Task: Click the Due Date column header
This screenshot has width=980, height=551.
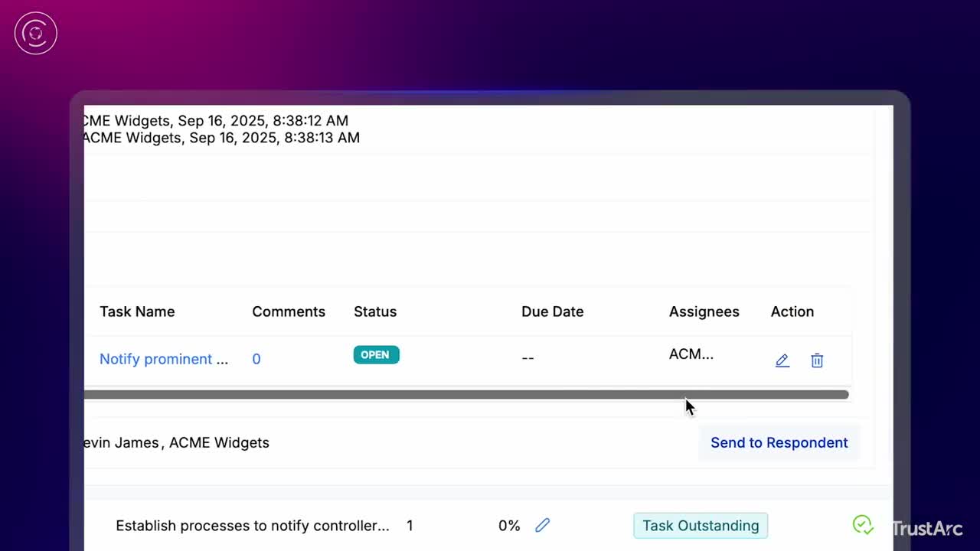Action: point(552,311)
